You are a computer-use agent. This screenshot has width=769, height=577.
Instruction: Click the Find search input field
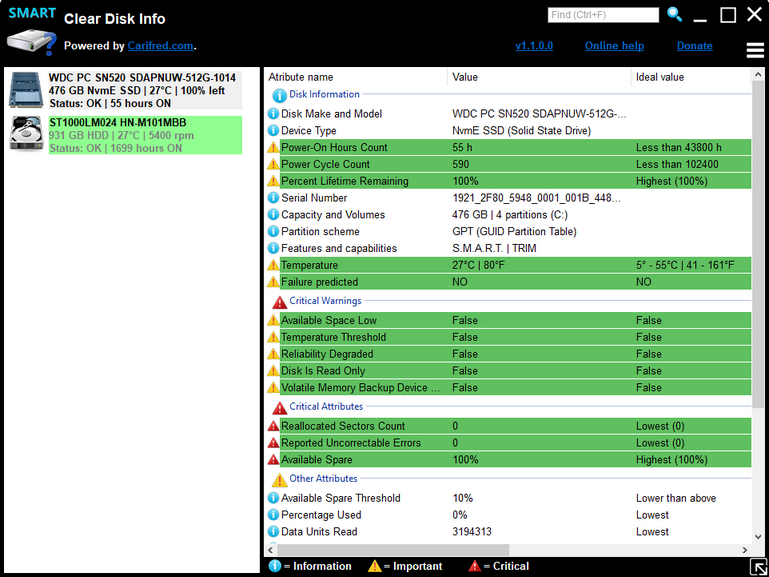(x=603, y=15)
